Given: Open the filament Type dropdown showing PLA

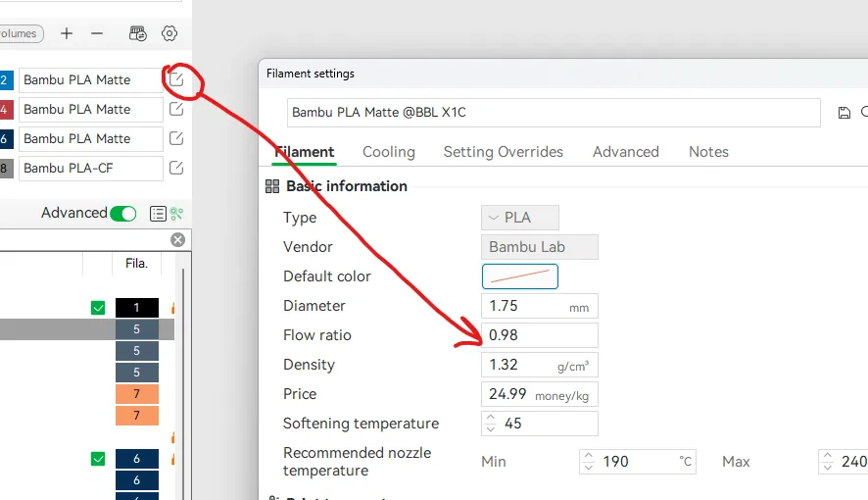Looking at the screenshot, I should (520, 218).
